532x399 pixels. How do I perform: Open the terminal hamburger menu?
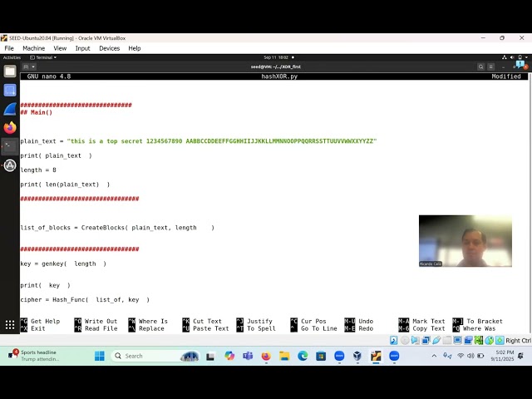tap(490, 66)
